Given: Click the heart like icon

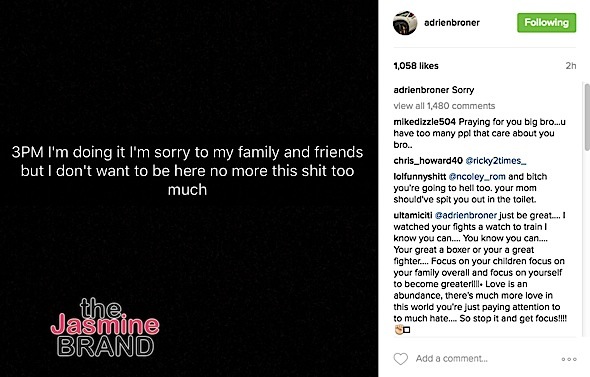Looking at the screenshot, I should 400,359.
